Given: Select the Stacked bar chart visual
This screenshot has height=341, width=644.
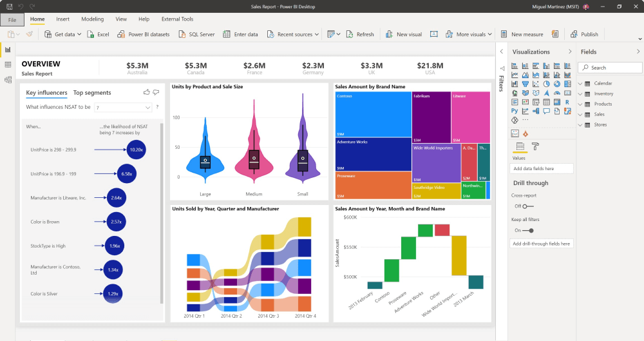Looking at the screenshot, I should 515,66.
